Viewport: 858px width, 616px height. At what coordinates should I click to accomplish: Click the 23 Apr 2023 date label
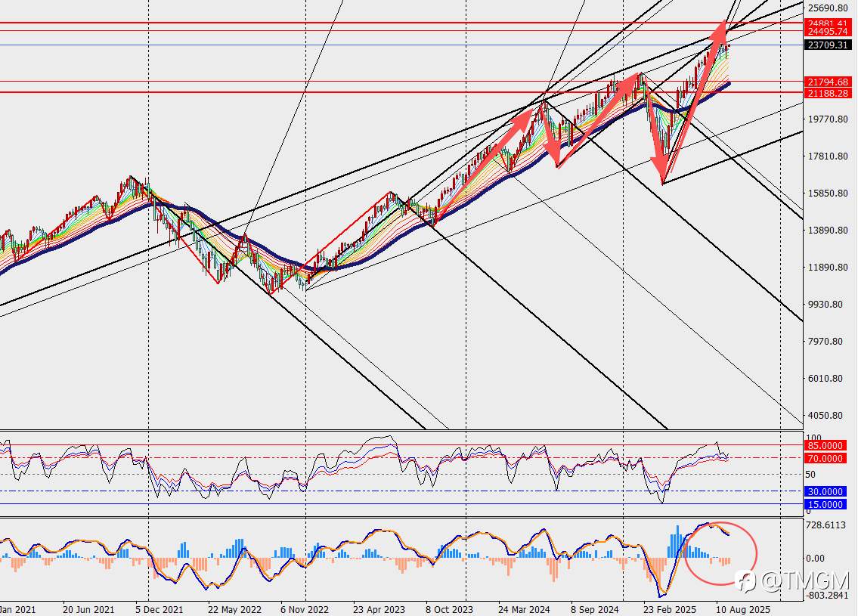[x=379, y=609]
